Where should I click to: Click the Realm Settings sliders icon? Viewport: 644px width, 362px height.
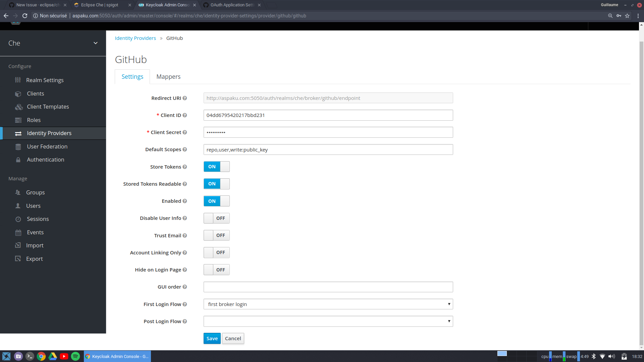click(18, 80)
